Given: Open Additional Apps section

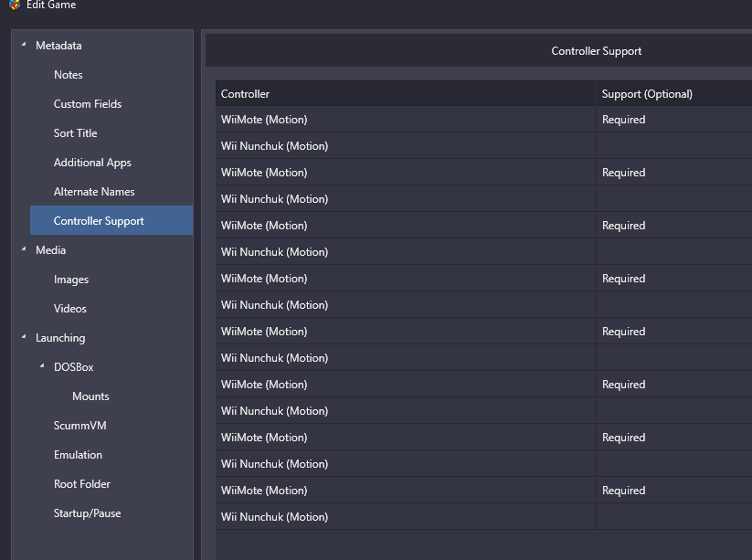Looking at the screenshot, I should coord(92,163).
